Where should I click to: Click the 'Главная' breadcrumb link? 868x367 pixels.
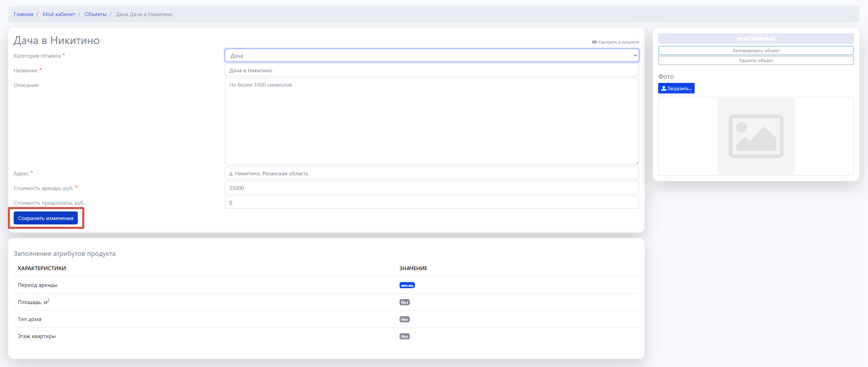click(24, 14)
